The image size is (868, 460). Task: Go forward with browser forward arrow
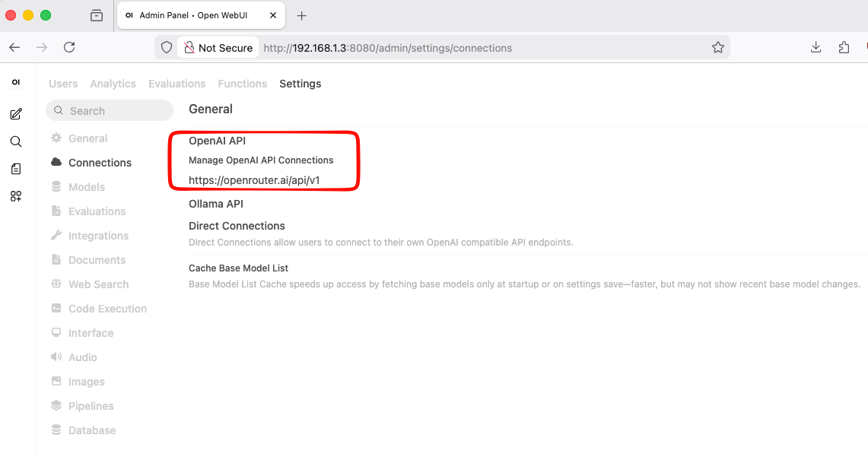point(42,48)
